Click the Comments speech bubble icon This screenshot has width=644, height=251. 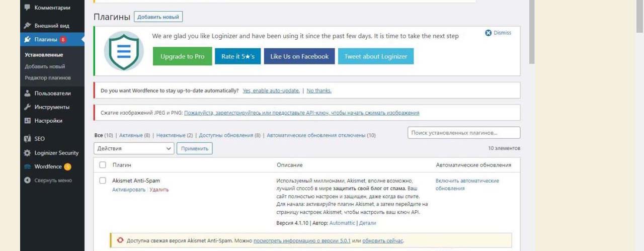(x=28, y=8)
